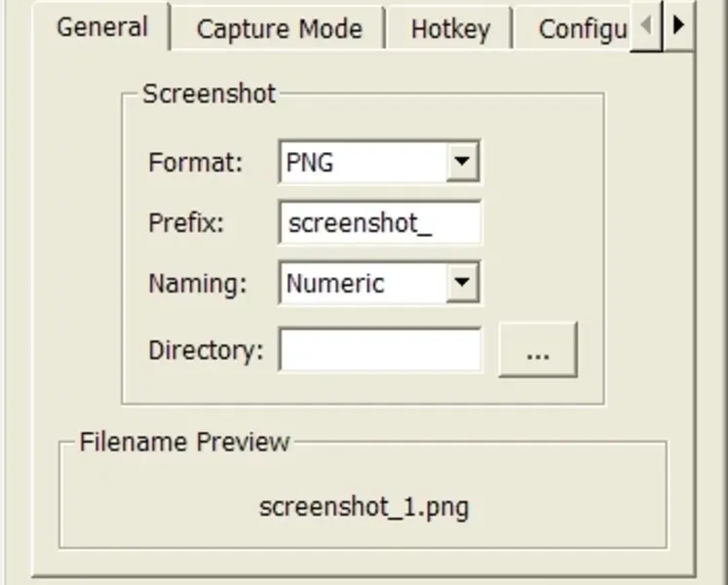Open the Capture Mode tab
This screenshot has width=728, height=585.
279,29
